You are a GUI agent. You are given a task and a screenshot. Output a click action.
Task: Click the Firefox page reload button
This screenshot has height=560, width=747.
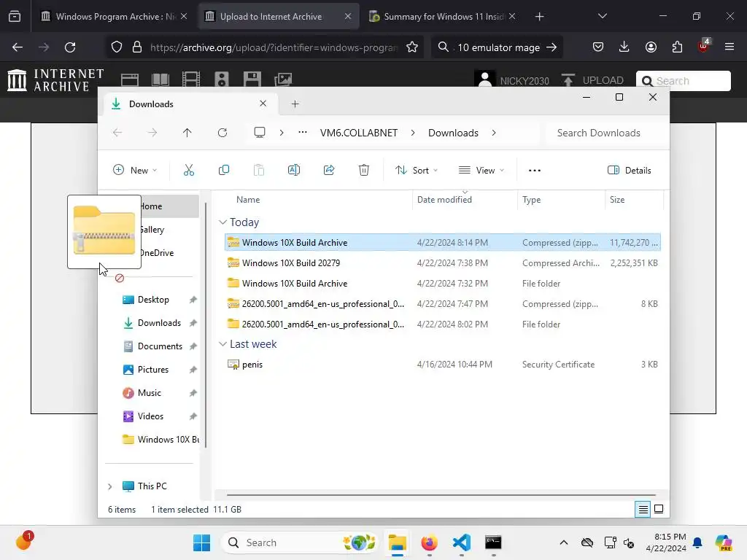70,47
